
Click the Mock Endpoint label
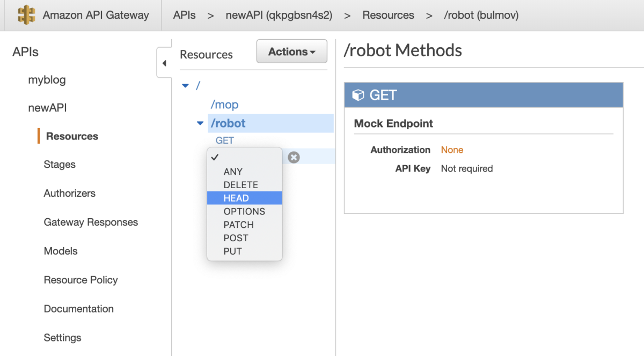click(x=393, y=123)
